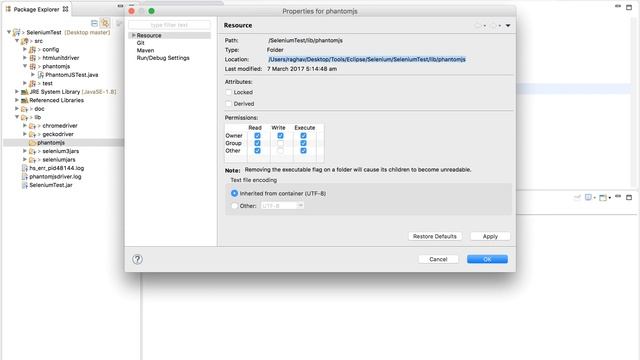
Task: Select the Other encoding radio button
Action: click(x=234, y=206)
